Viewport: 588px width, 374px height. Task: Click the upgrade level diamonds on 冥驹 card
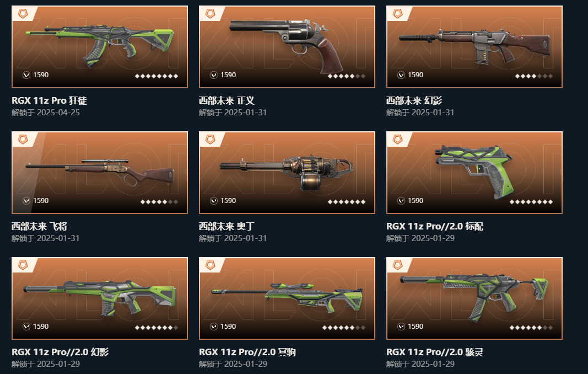344,328
